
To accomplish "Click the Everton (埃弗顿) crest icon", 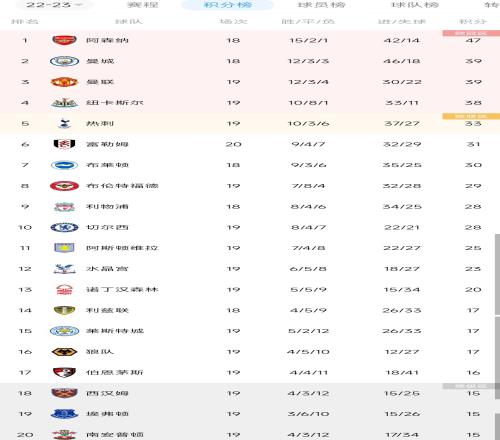I will point(64,414).
